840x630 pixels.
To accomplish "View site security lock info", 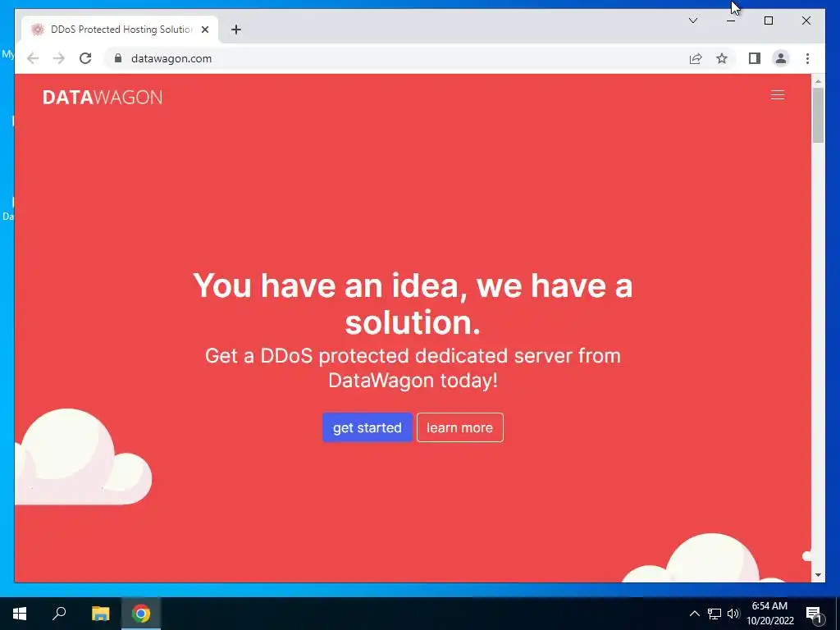I will (118, 58).
